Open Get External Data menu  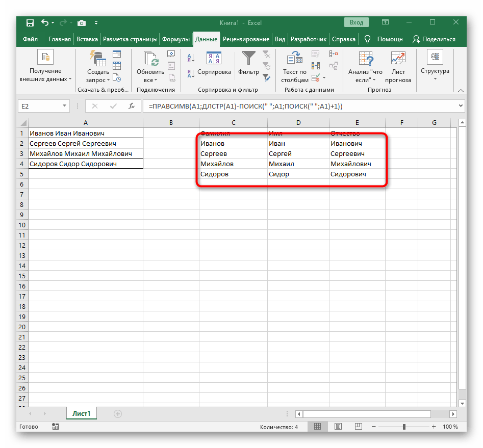[45, 66]
